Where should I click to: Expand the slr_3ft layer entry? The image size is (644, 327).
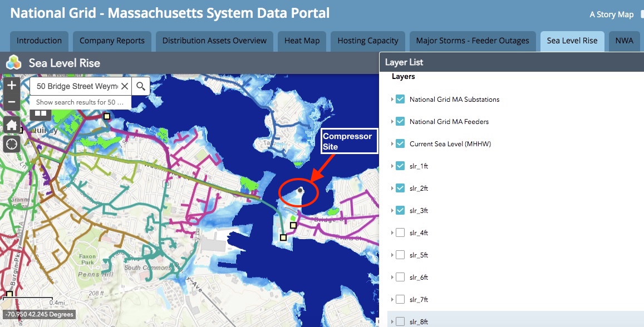pos(392,210)
